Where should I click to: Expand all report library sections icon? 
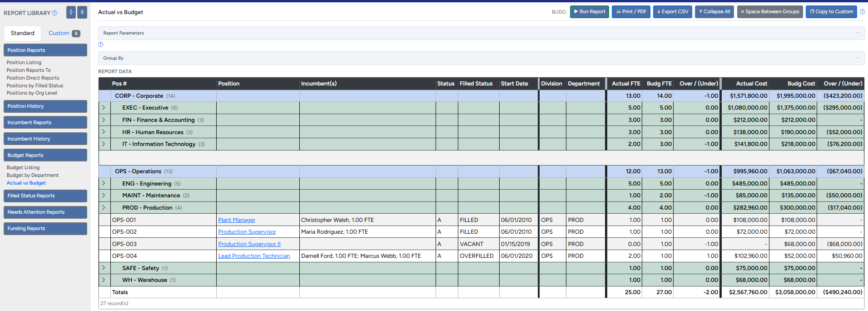point(71,12)
